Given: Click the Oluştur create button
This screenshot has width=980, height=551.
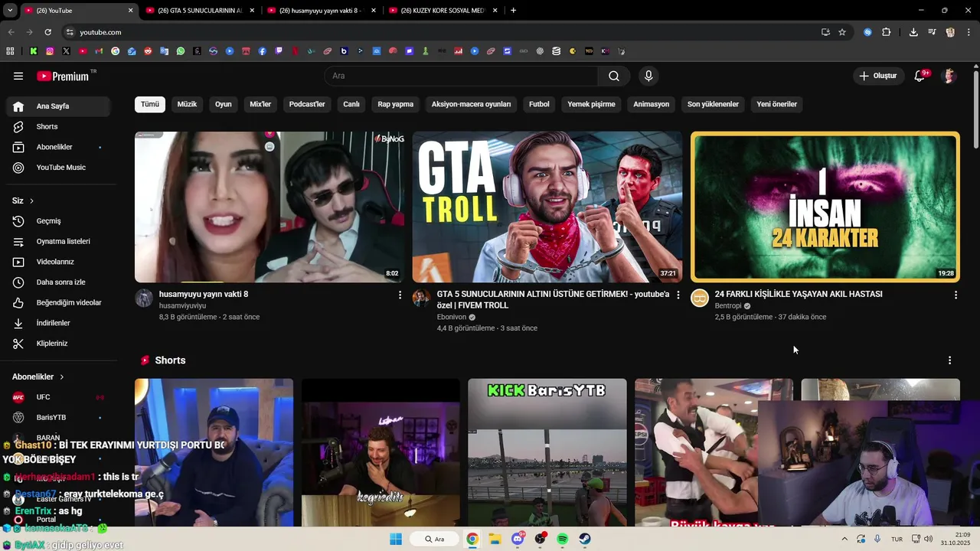Looking at the screenshot, I should tap(877, 76).
